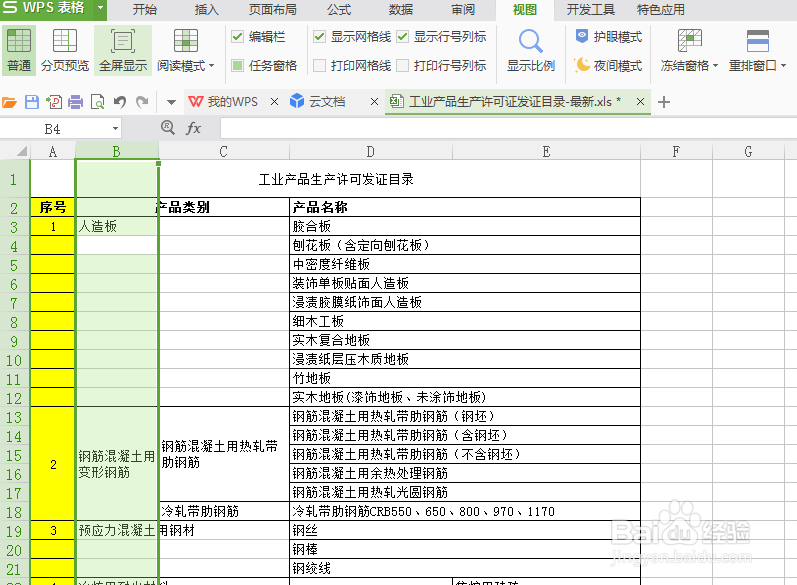Click the Name Box showing B4
This screenshot has width=797, height=585.
(x=53, y=129)
